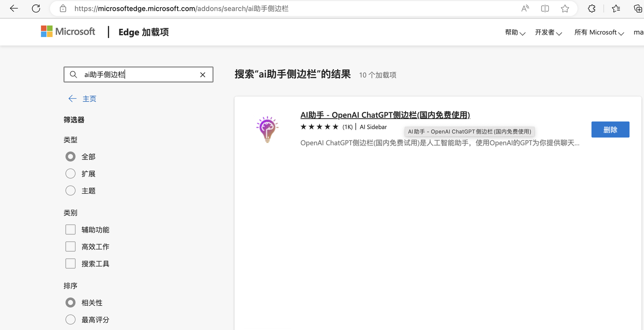
Task: Click the 类别 filter heading
Action: click(x=71, y=213)
